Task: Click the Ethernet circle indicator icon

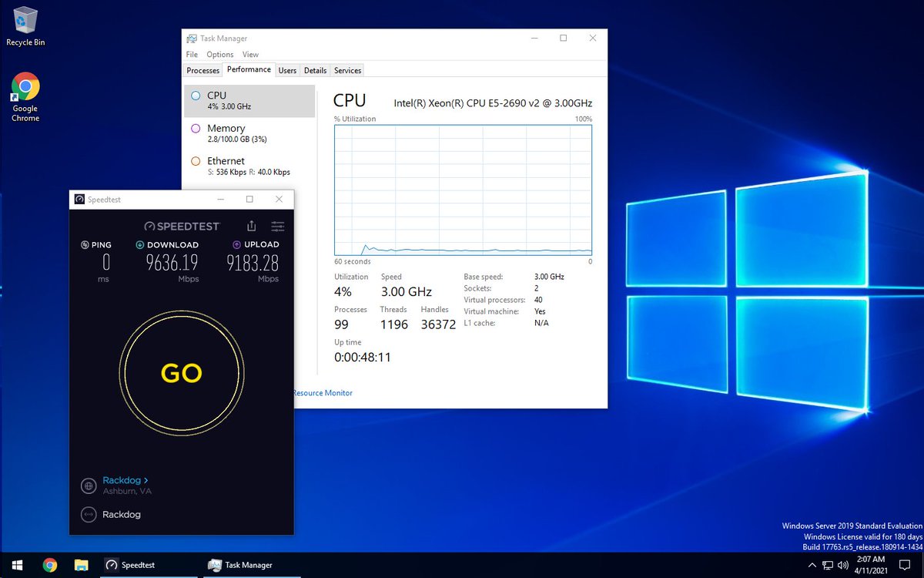Action: coord(196,161)
